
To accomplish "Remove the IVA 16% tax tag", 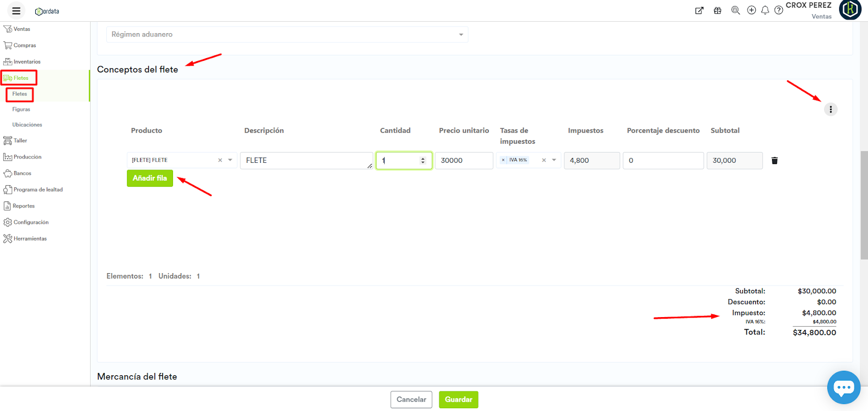I will (x=503, y=160).
